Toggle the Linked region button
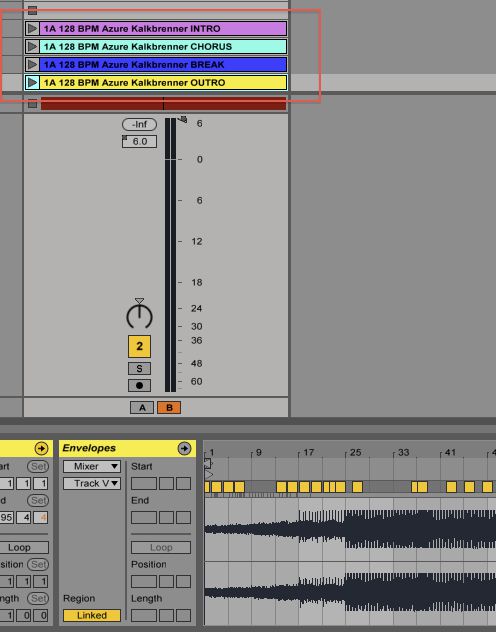Screen dimensions: 496x632 (x=92, y=615)
